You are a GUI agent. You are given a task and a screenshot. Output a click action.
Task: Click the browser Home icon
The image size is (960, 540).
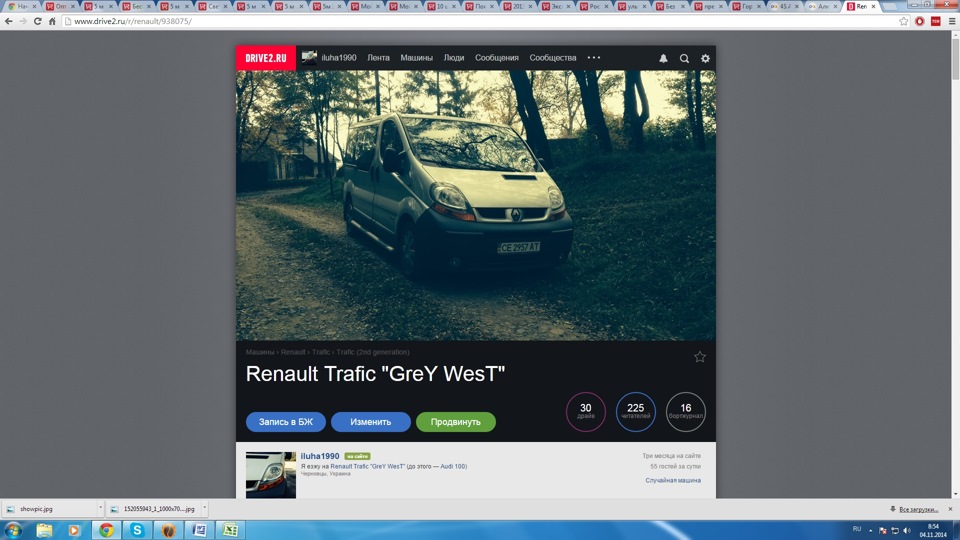pos(52,21)
